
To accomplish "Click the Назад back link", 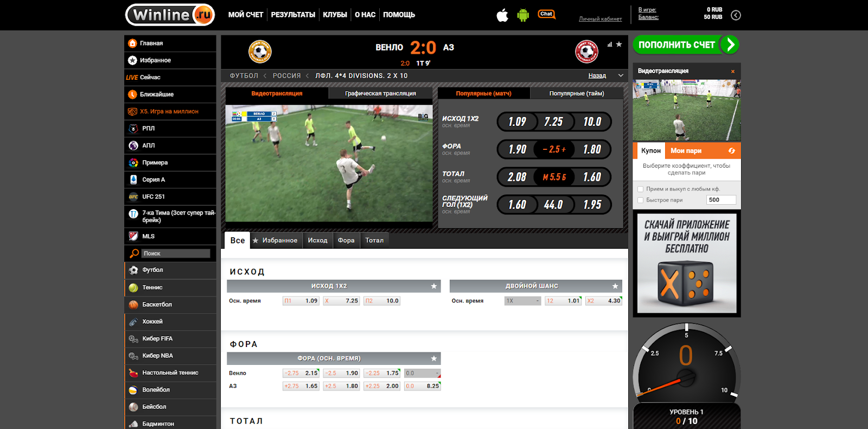I will 597,75.
